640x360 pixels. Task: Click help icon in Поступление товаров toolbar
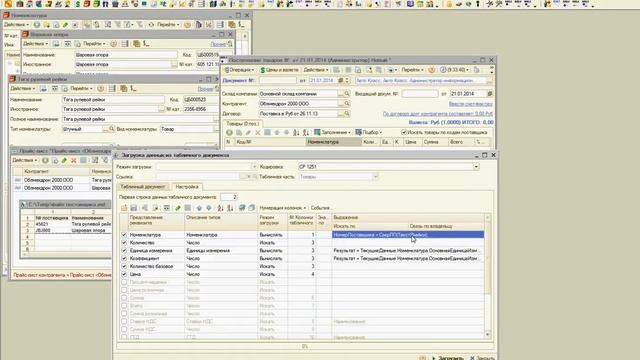pos(432,70)
